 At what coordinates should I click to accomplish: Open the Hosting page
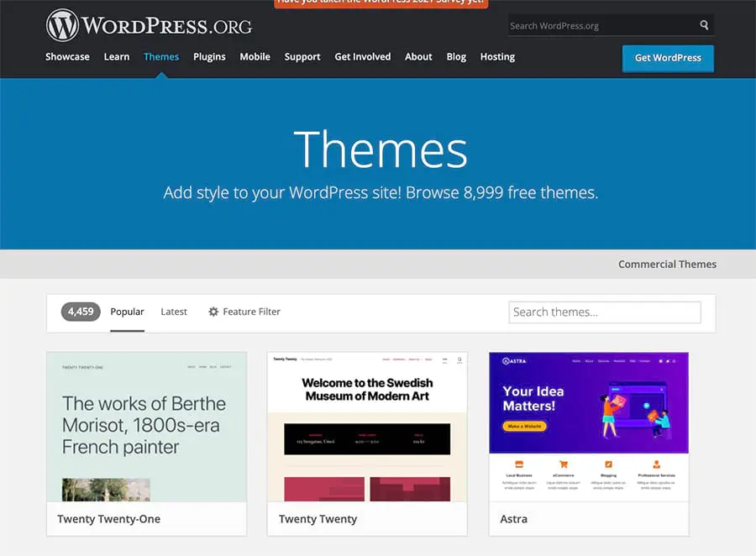pos(497,57)
